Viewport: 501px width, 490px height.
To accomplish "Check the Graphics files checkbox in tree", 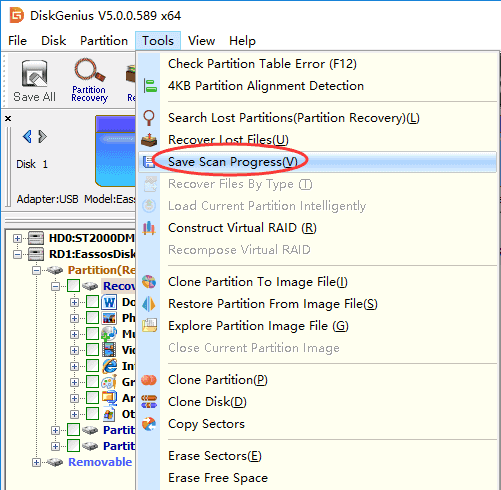I will 92,382.
